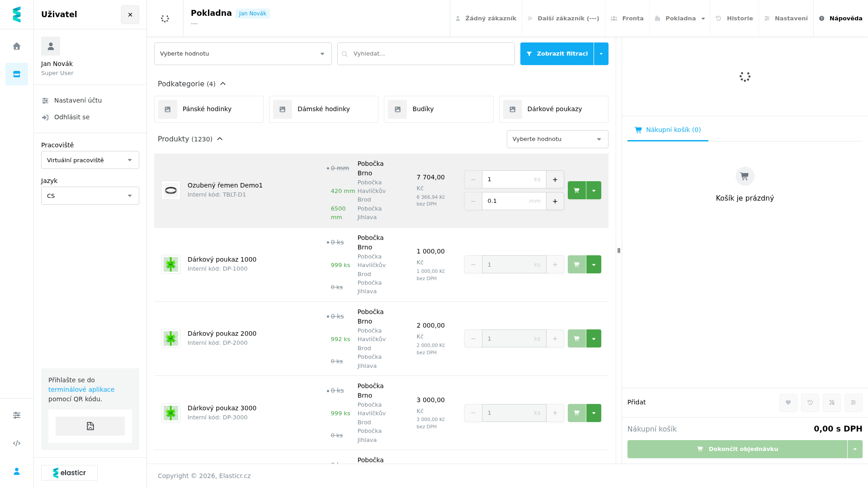Open Žádný zákazník in top menu

coord(486,19)
